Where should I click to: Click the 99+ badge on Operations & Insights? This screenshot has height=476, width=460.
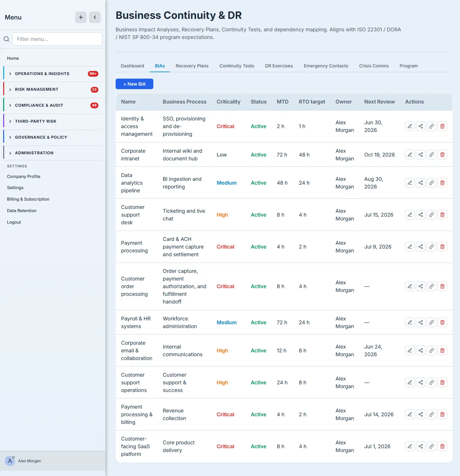pos(93,74)
